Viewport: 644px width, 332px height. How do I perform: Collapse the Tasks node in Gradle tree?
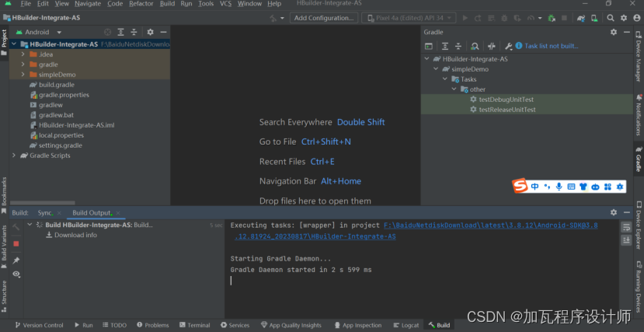pyautogui.click(x=445, y=79)
